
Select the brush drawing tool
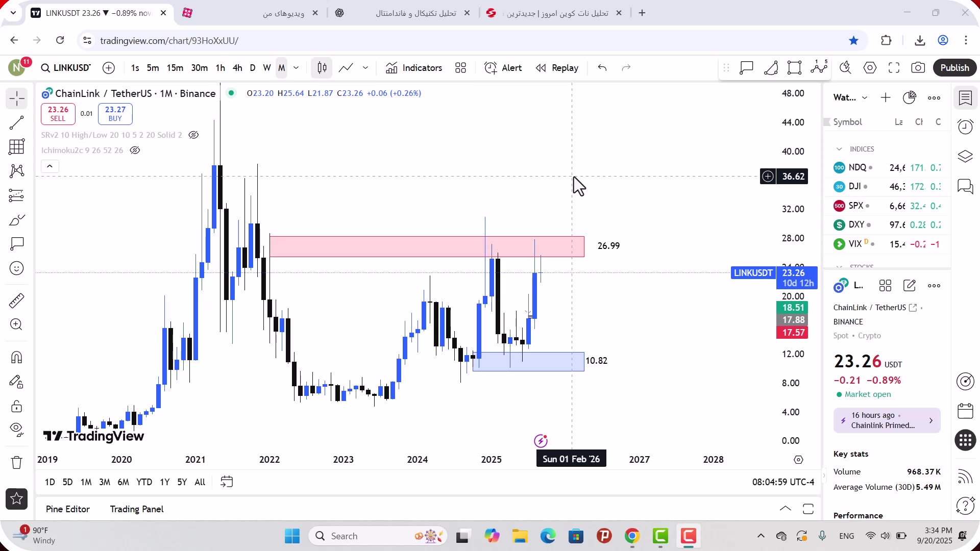(x=17, y=220)
